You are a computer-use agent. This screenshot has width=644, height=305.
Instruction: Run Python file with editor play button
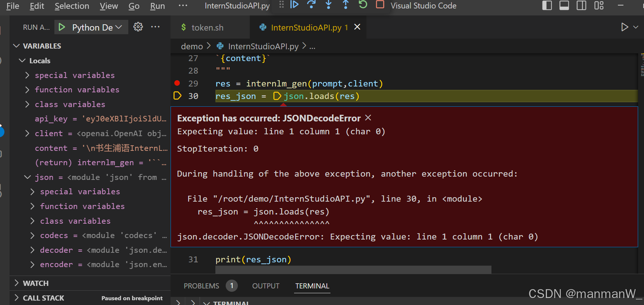pos(625,27)
